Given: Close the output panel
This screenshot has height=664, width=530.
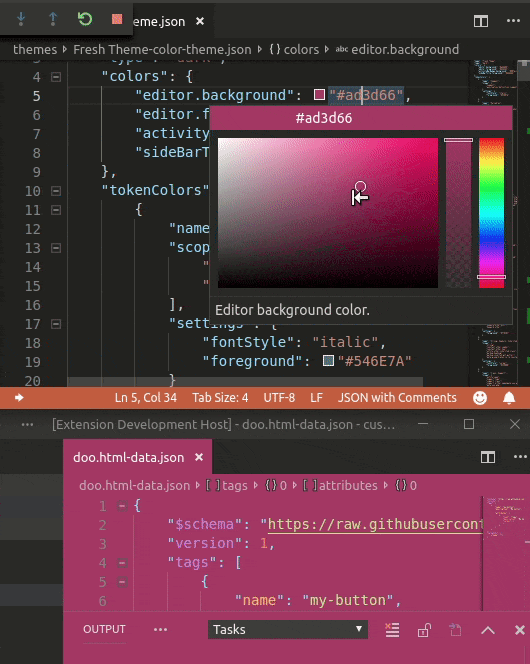Looking at the screenshot, I should pyautogui.click(x=520, y=630).
